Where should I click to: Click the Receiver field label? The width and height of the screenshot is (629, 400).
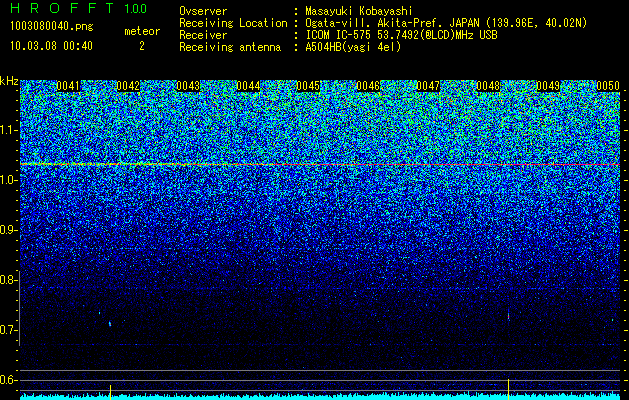point(203,35)
